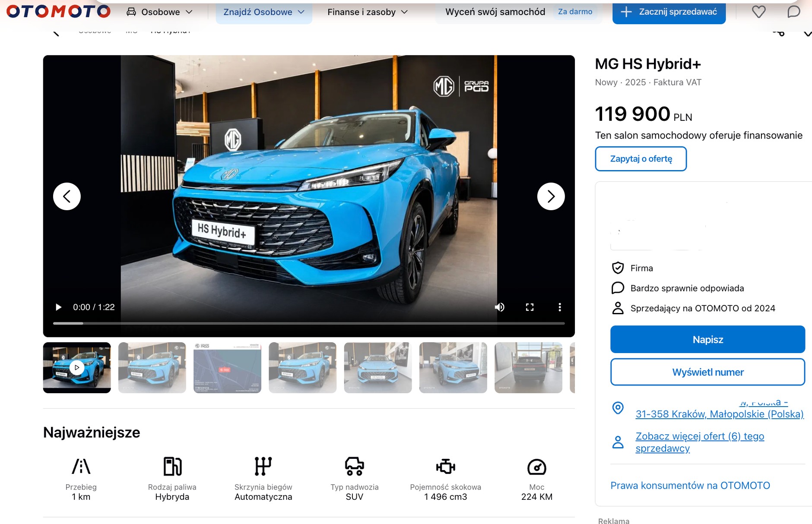Image resolution: width=812 pixels, height=524 pixels.
Task: Click Wyświetl numer button
Action: coord(707,372)
